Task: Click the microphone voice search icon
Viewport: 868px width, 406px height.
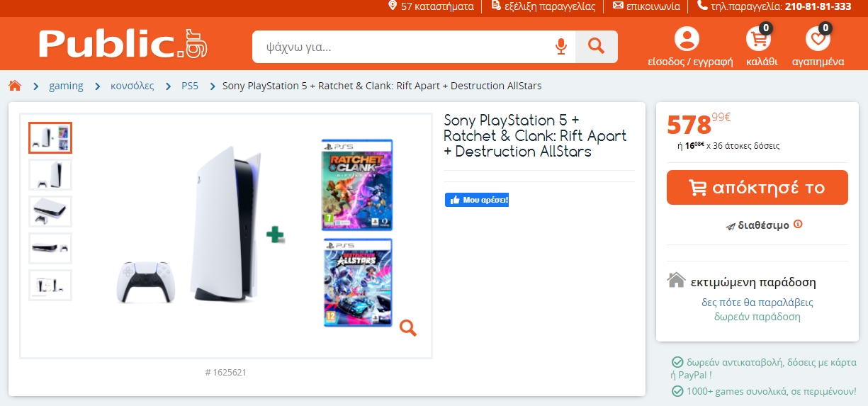Action: pyautogui.click(x=561, y=47)
